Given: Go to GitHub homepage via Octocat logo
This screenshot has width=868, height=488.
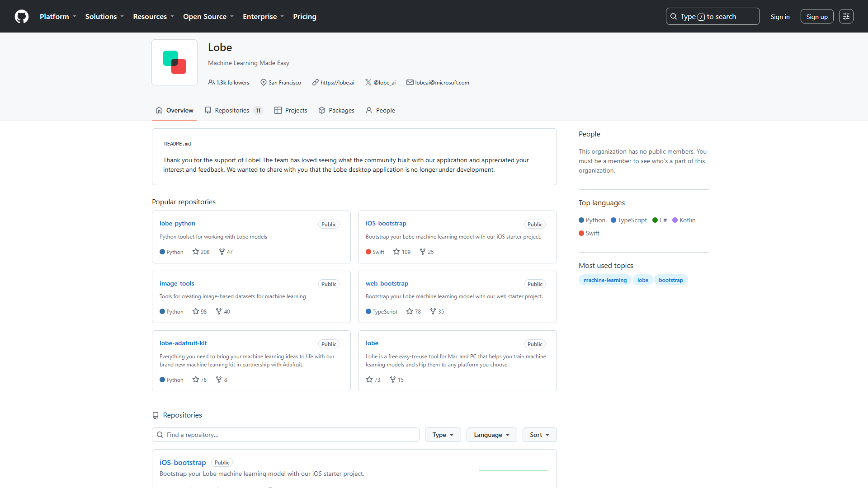Looking at the screenshot, I should tap(22, 17).
